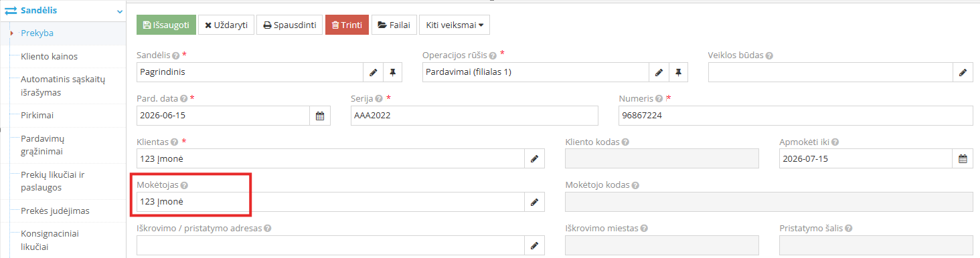
Task: Show help for Veiklos būdas label
Action: [x=770, y=55]
